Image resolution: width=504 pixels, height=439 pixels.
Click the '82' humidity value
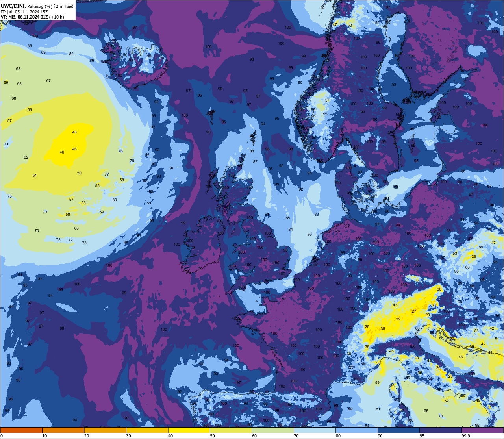(x=71, y=54)
